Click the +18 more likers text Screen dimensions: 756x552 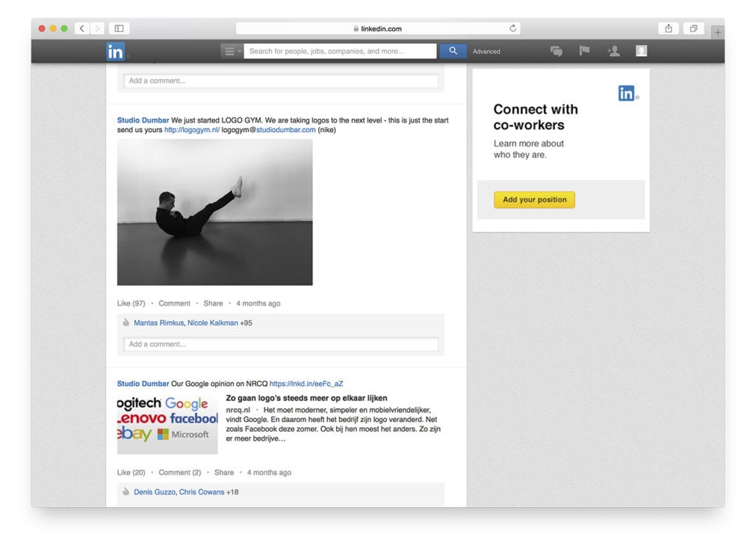coord(232,492)
